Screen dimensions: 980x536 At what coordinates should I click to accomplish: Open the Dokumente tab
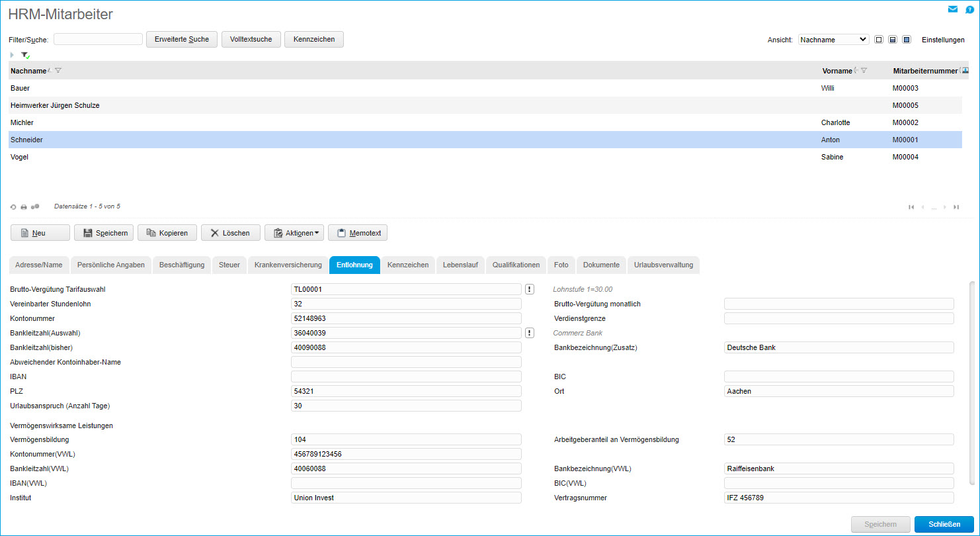601,265
